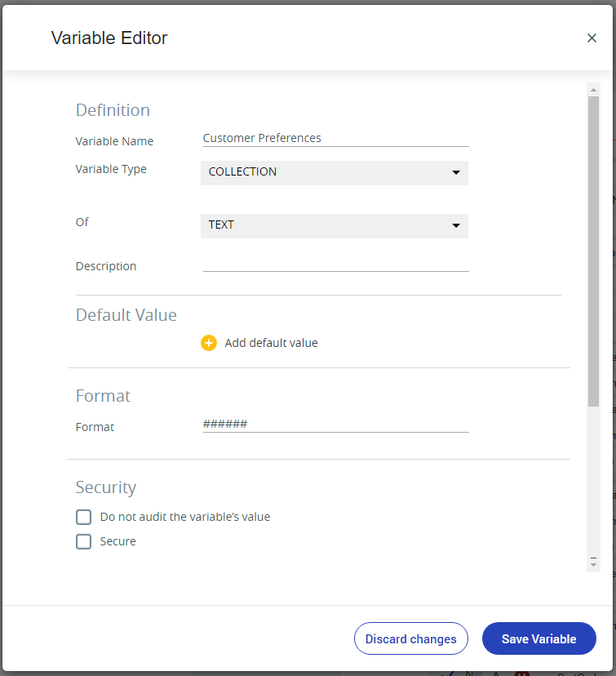Click the Secure label text
The image size is (616, 676).
click(117, 541)
